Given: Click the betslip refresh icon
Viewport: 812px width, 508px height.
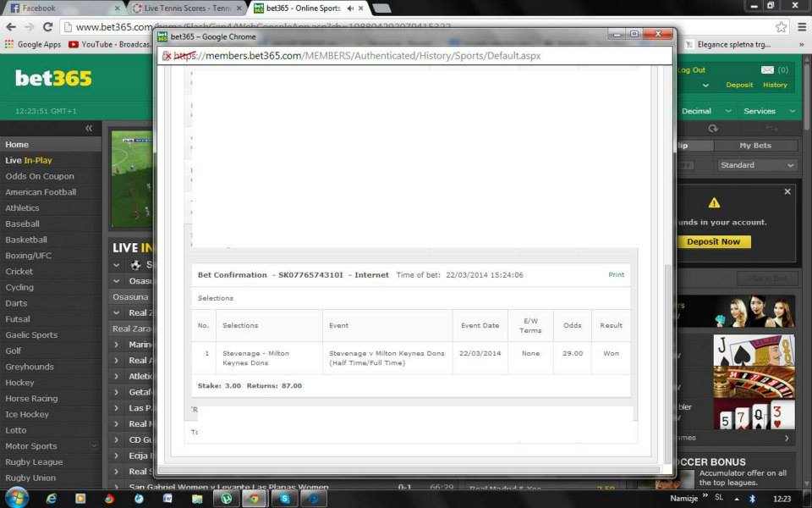Looking at the screenshot, I should [x=713, y=128].
